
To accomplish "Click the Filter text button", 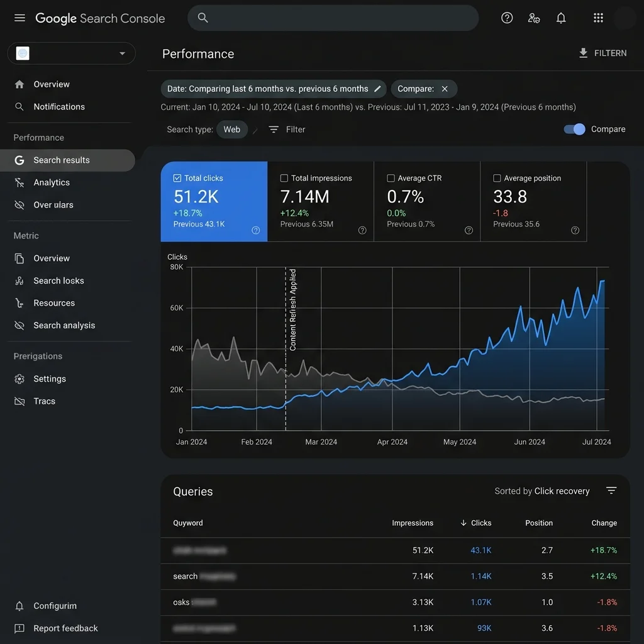I will [296, 130].
